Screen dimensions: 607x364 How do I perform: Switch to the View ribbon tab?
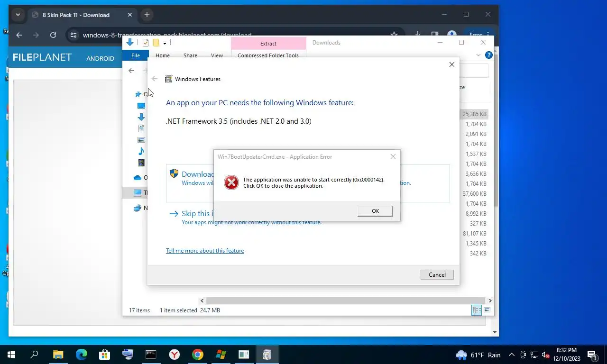(217, 55)
